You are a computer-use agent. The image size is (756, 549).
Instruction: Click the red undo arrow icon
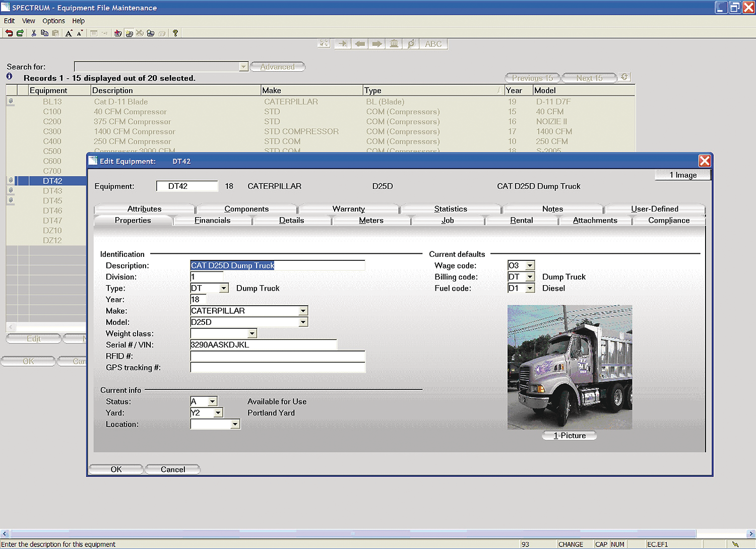pos(9,33)
